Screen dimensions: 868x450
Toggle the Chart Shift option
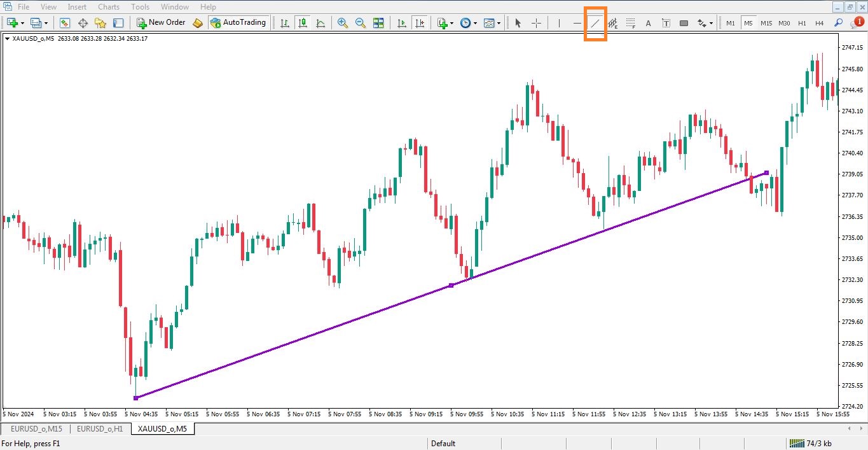tap(420, 23)
